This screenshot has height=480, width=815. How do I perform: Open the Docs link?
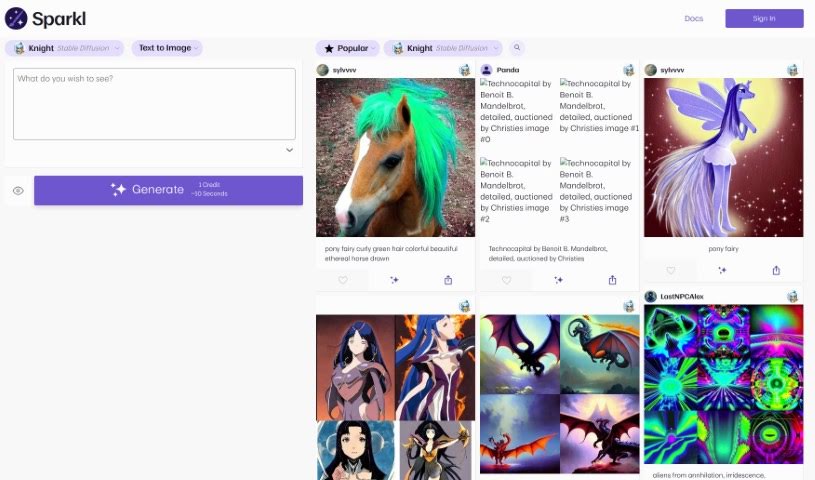(x=693, y=18)
